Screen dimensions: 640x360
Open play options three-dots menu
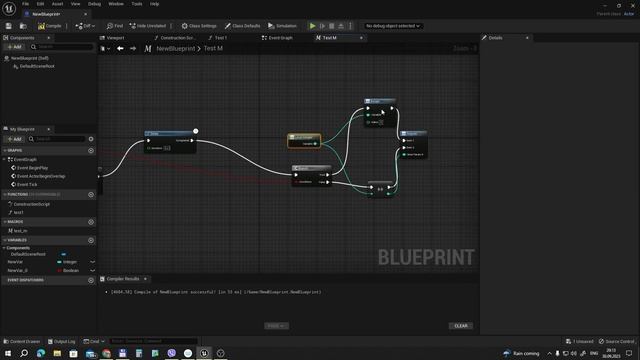(350, 26)
